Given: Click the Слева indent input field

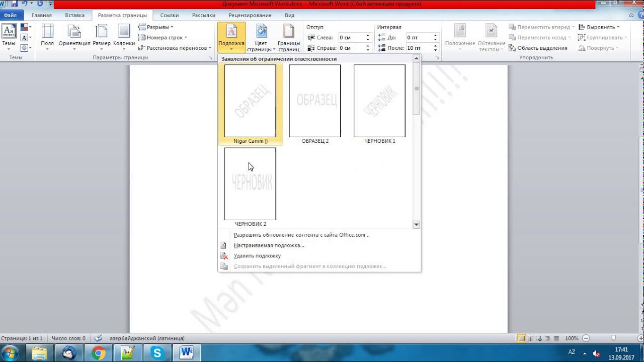Looking at the screenshot, I should point(351,38).
